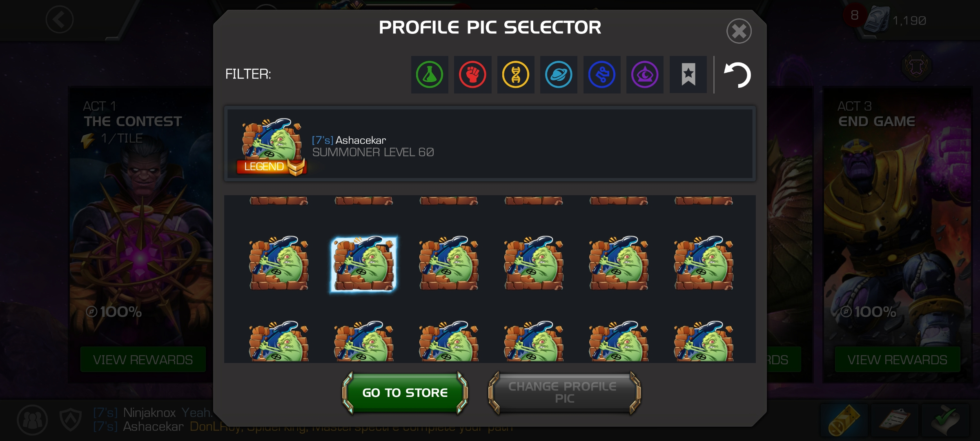Viewport: 980px width, 441px height.
Task: Select the highlighted profile picture thumbnail
Action: pyautogui.click(x=363, y=264)
